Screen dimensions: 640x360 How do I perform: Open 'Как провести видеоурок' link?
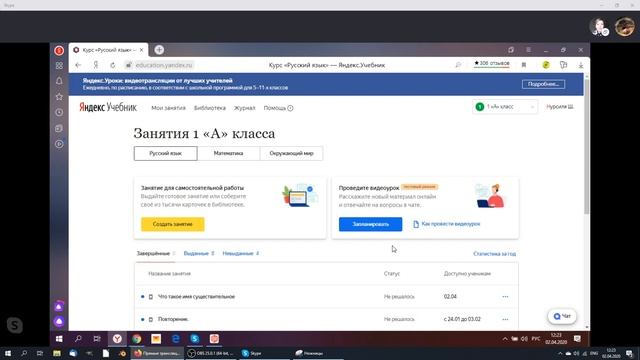point(447,224)
